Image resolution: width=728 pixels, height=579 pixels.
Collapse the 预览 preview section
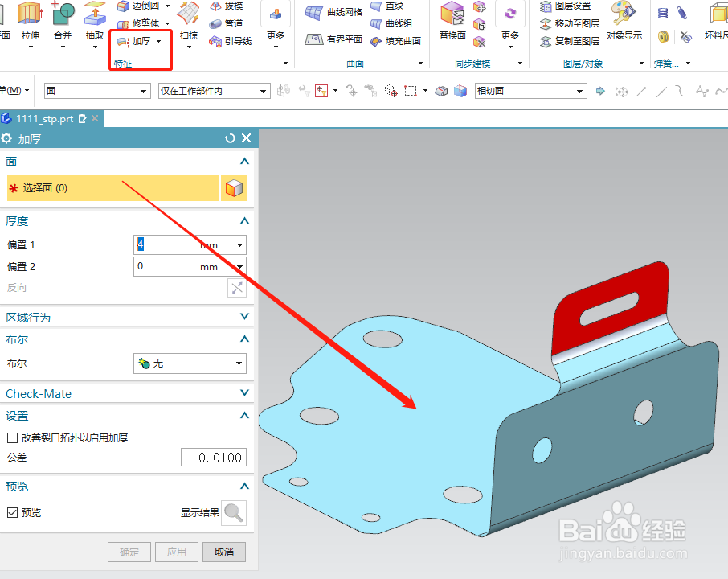(244, 486)
